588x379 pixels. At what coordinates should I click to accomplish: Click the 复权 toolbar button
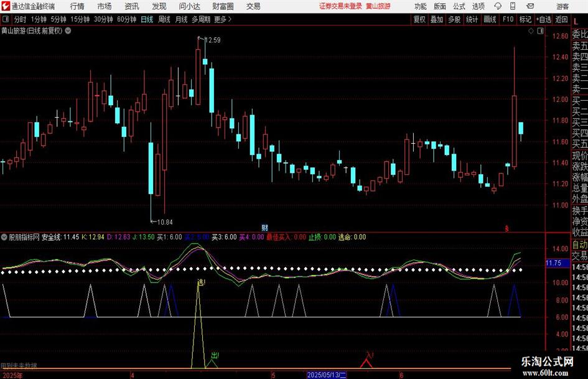point(419,19)
